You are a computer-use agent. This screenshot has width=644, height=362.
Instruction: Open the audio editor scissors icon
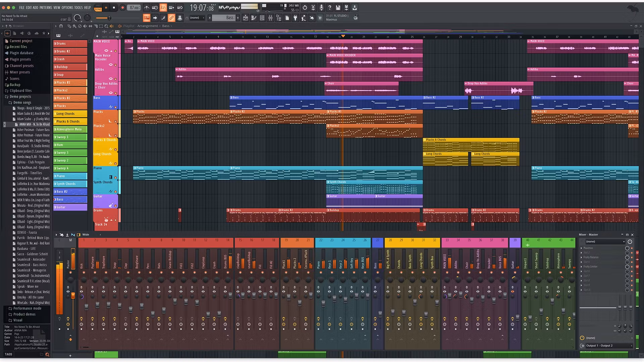pos(313,7)
